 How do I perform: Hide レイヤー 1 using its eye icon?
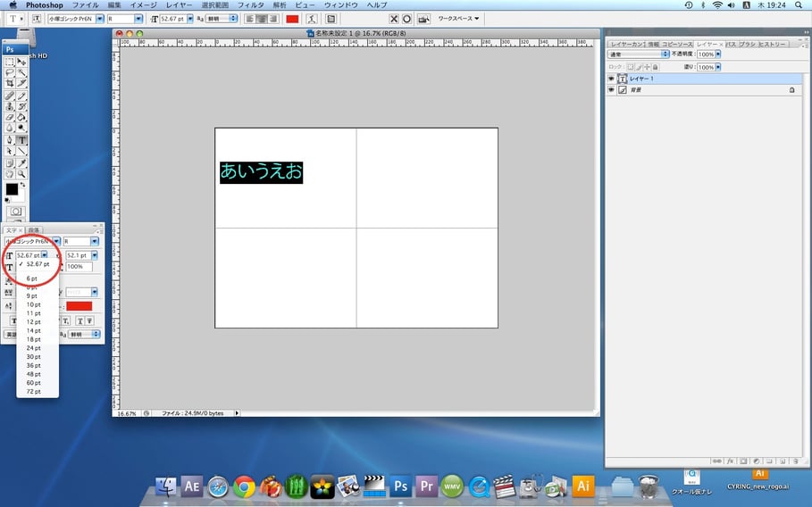pyautogui.click(x=612, y=79)
